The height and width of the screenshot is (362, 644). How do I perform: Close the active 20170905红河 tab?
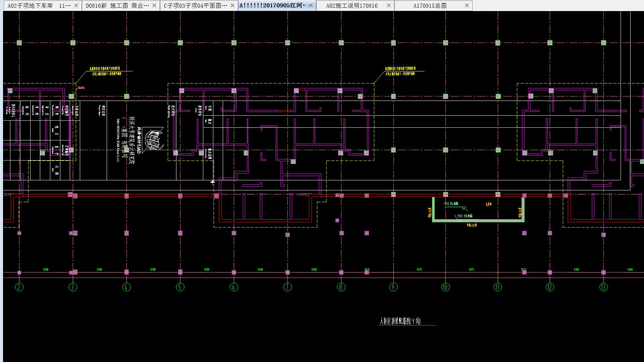[311, 6]
